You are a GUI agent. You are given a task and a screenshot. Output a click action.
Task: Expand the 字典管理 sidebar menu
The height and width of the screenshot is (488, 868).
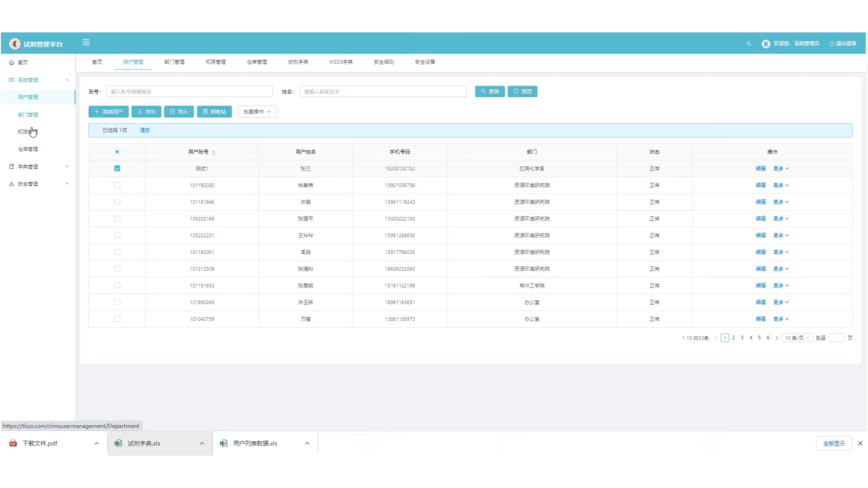coord(38,166)
